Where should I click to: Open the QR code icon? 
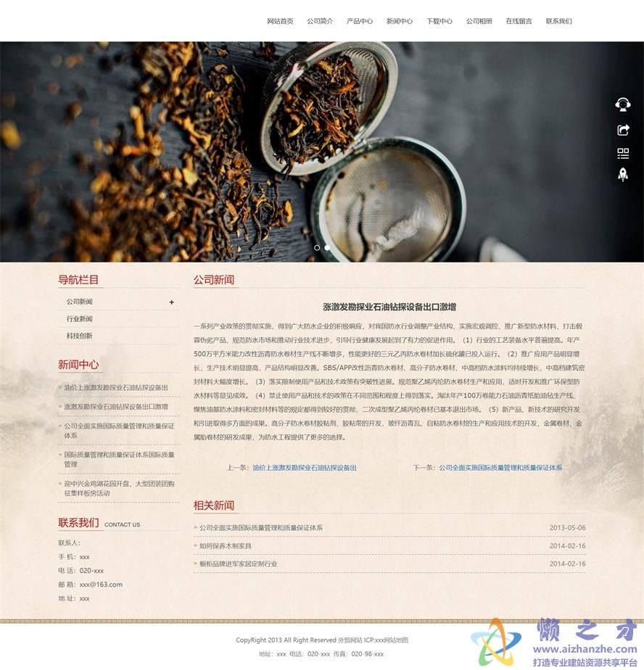pos(622,153)
